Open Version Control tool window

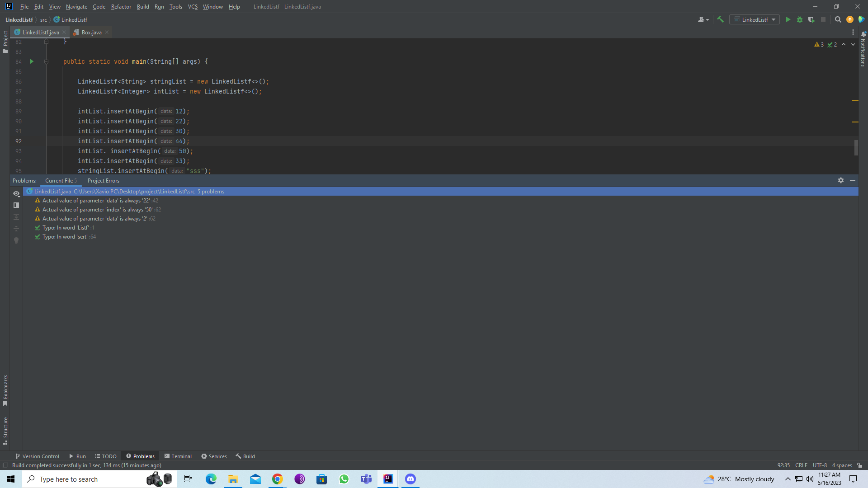37,456
